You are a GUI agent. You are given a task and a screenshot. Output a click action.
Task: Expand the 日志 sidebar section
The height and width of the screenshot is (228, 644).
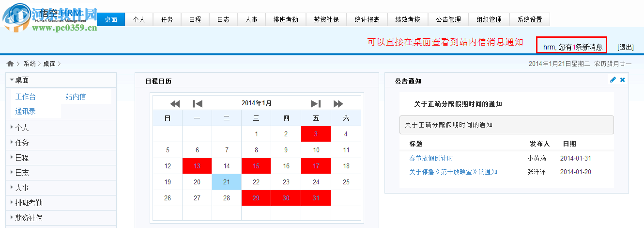pos(61,173)
